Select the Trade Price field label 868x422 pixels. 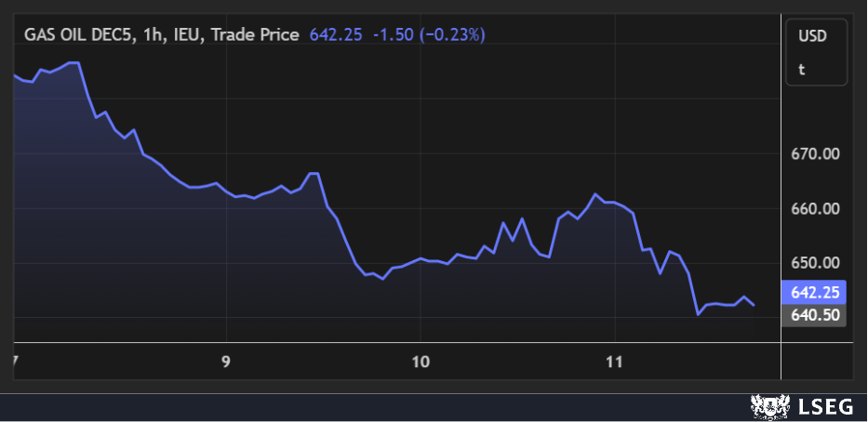[x=255, y=34]
